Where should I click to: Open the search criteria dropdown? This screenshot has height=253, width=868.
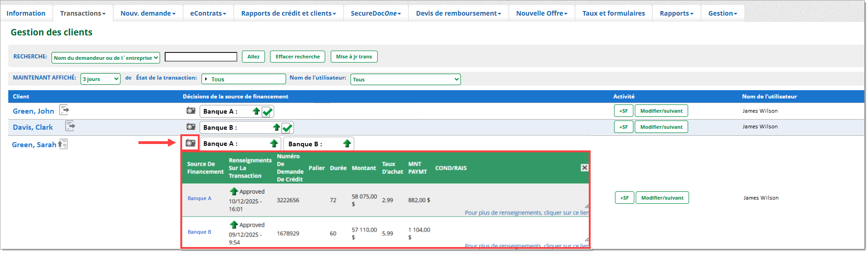tap(106, 57)
